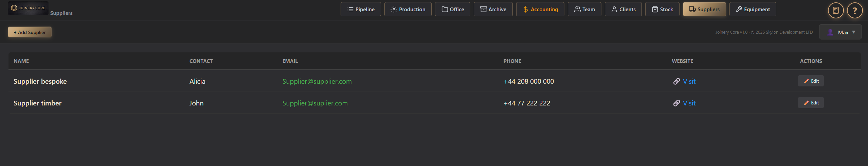868x166 pixels.
Task: Navigate to the Equipment tab
Action: pos(753,10)
